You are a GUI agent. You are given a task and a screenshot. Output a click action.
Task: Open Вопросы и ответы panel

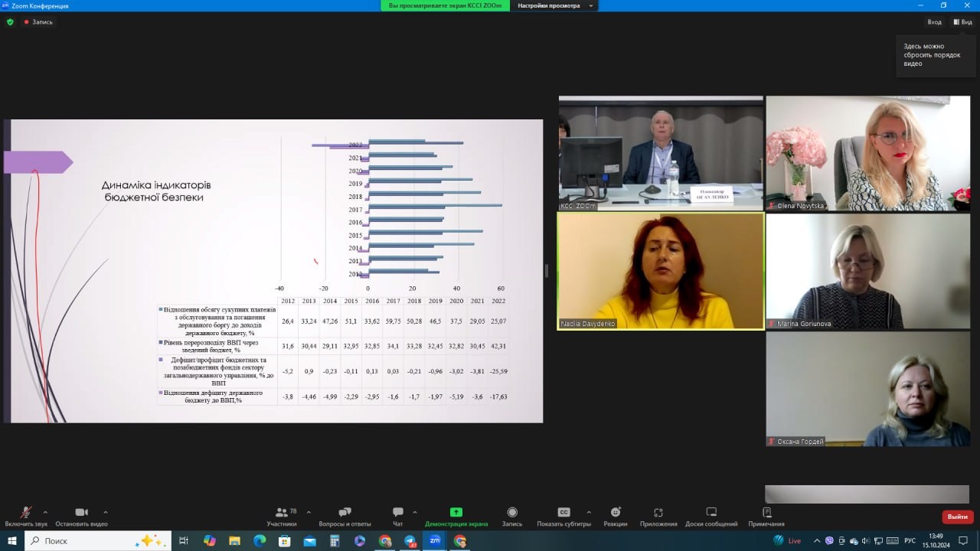pyautogui.click(x=345, y=517)
